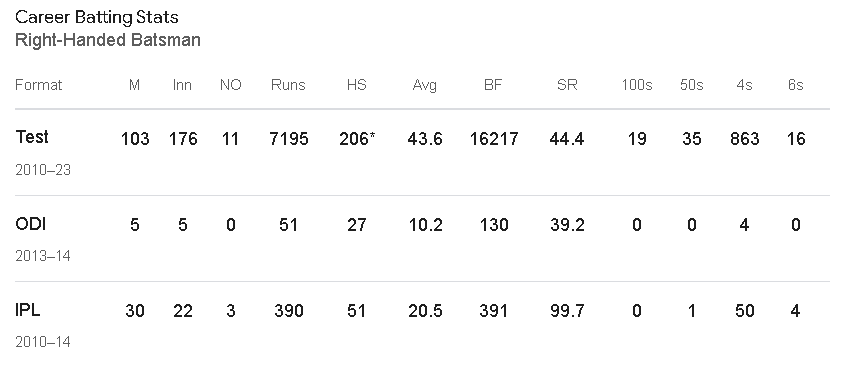Click the Runs column header
This screenshot has width=852, height=373.
289,85
